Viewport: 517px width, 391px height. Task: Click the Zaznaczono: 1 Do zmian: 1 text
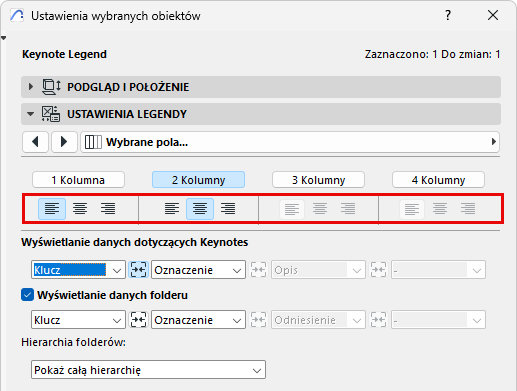(x=432, y=54)
